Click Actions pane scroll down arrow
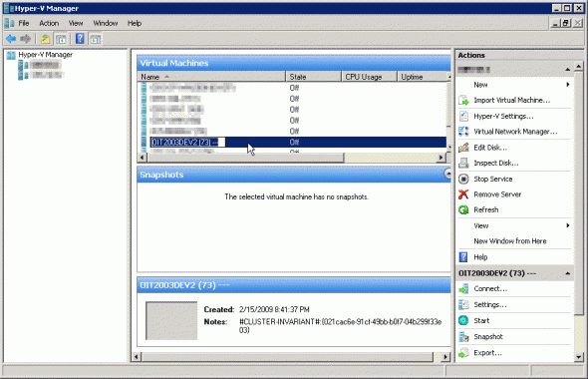The width and height of the screenshot is (588, 379). click(x=579, y=357)
